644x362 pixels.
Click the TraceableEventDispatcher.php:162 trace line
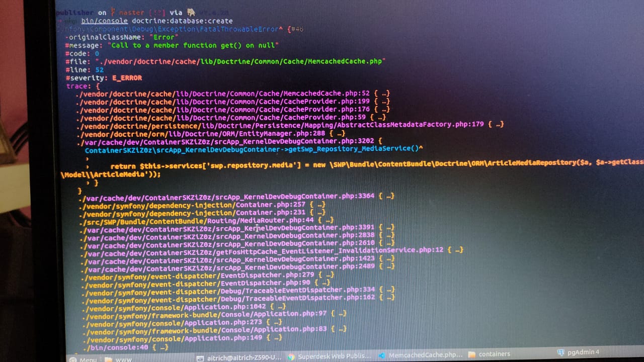coord(238,298)
